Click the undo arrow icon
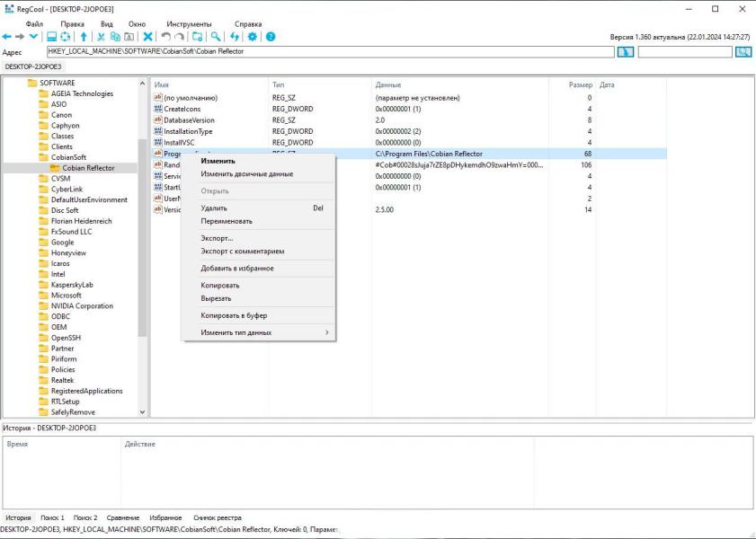Screen dimensions: 756x539 pyautogui.click(x=166, y=37)
